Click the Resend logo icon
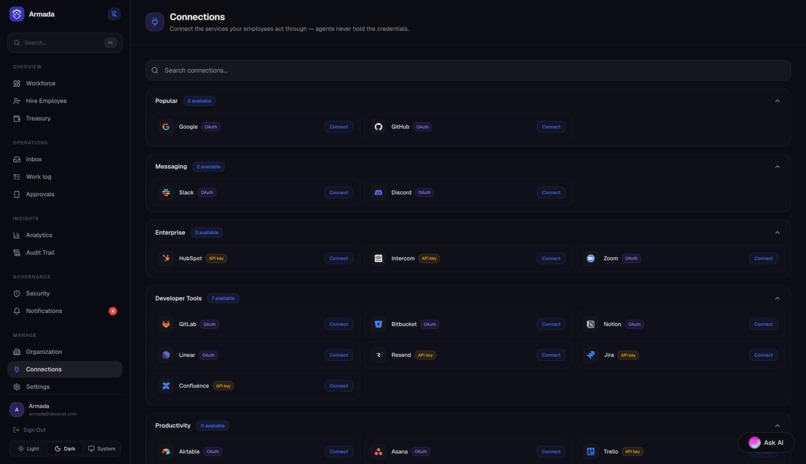Viewport: 806px width, 464px height. click(x=378, y=355)
